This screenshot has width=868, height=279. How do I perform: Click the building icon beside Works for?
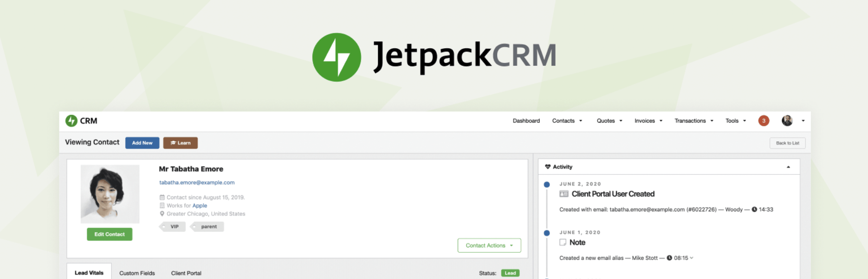click(162, 205)
